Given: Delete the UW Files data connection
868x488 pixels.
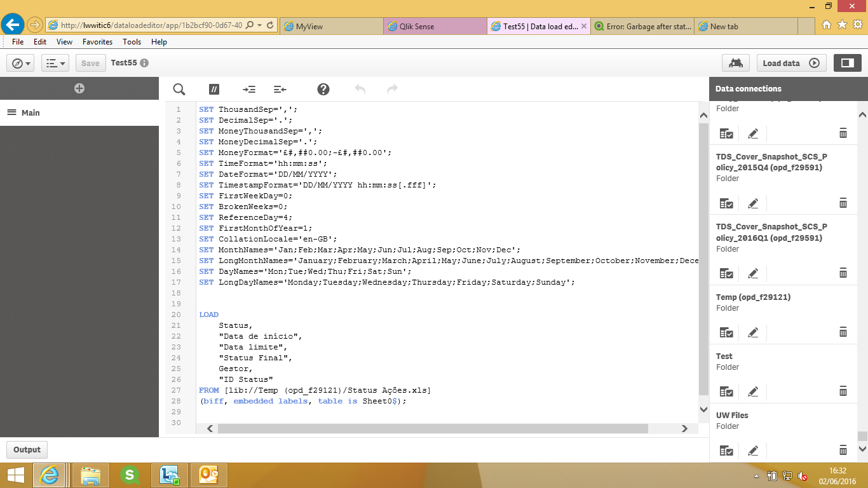Looking at the screenshot, I should [x=843, y=451].
